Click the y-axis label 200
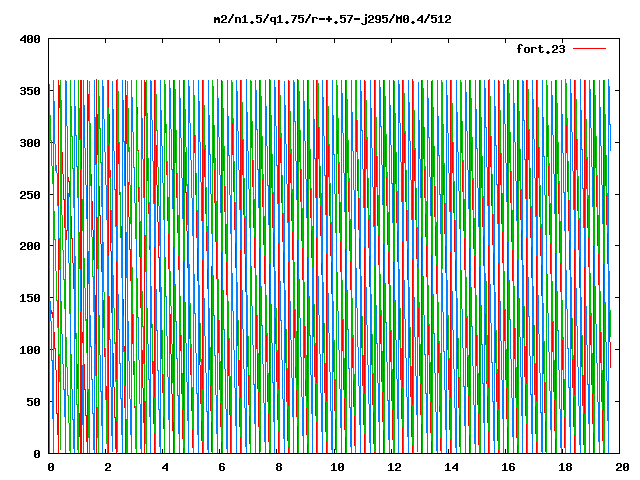 click(30, 246)
